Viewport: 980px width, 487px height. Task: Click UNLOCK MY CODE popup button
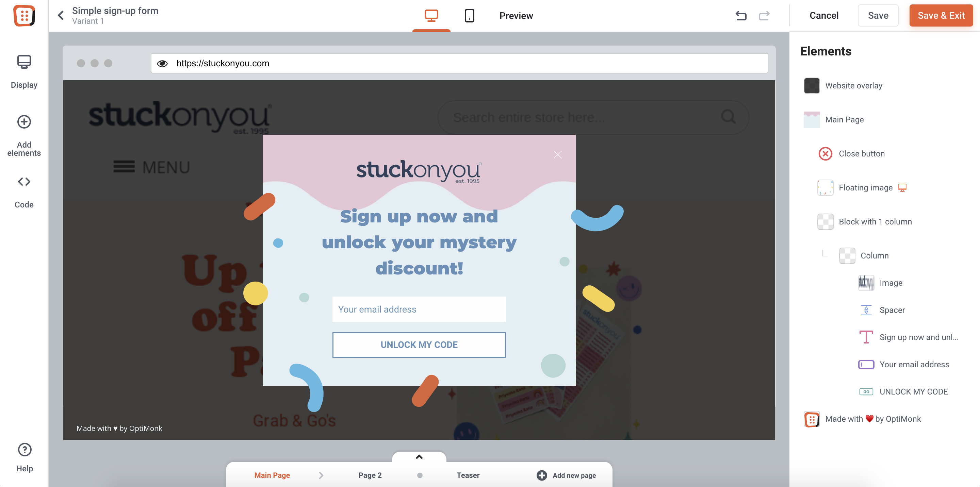419,345
